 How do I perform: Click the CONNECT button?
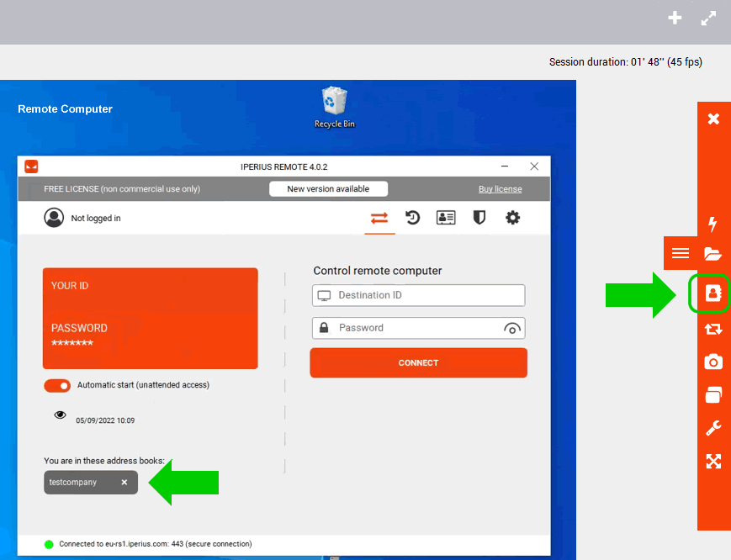[x=419, y=362]
